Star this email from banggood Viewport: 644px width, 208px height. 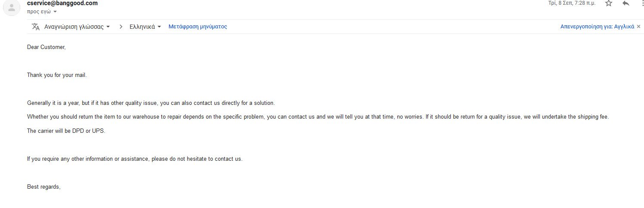coord(608,3)
